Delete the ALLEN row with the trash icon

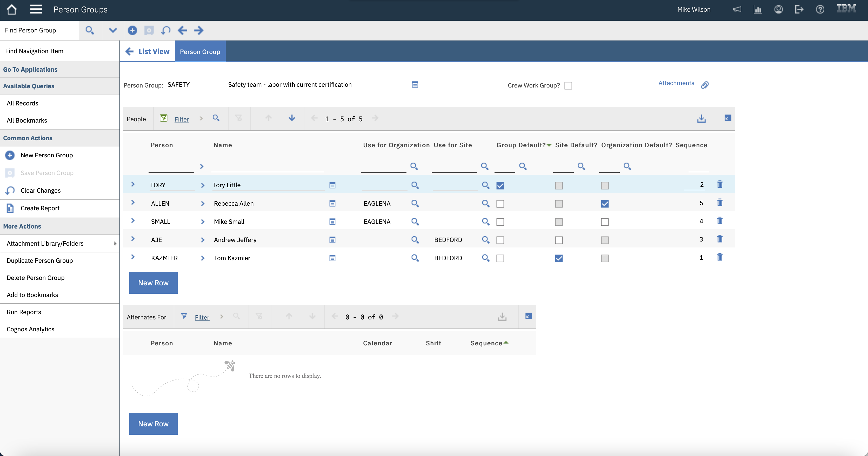pyautogui.click(x=720, y=203)
